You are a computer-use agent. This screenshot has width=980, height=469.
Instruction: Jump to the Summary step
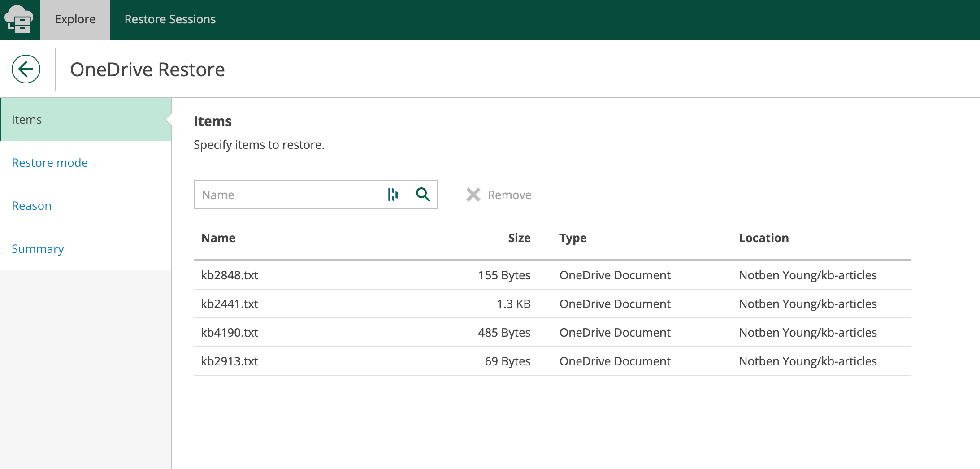pyautogui.click(x=38, y=249)
